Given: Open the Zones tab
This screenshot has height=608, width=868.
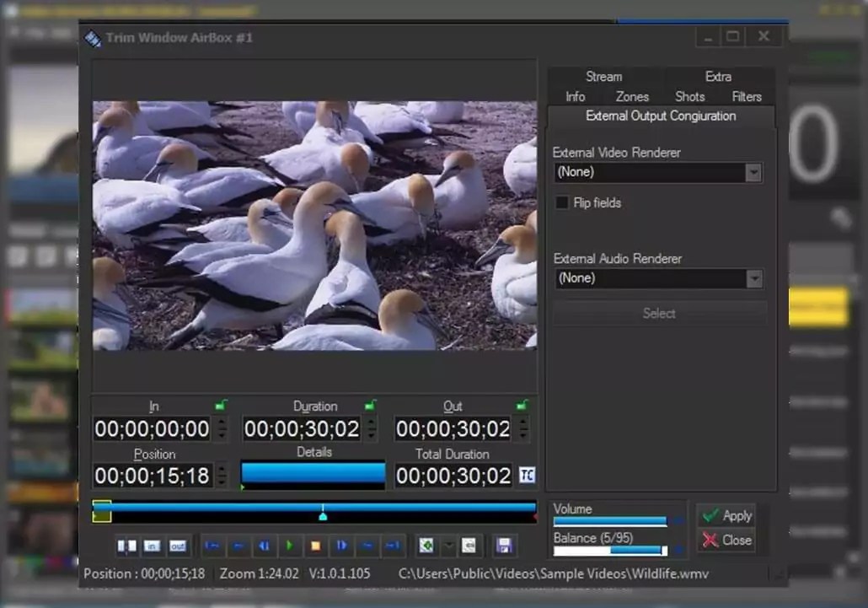Looking at the screenshot, I should point(632,97).
